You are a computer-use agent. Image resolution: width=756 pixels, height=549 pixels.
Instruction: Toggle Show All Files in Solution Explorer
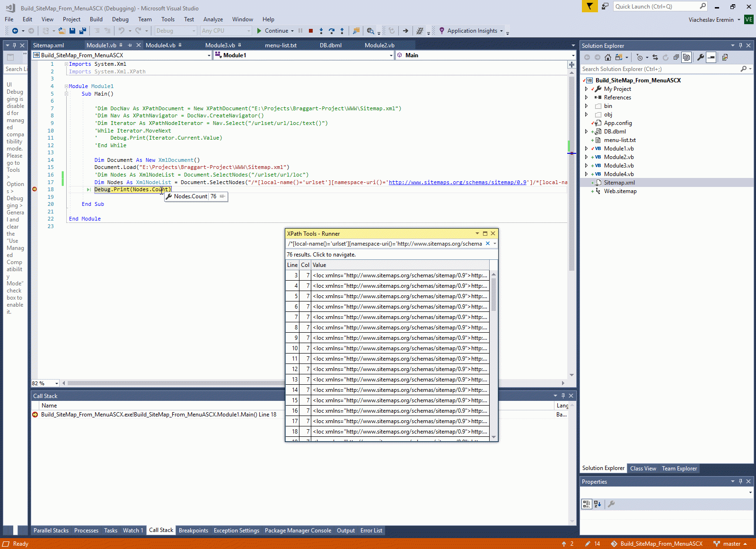coord(686,57)
